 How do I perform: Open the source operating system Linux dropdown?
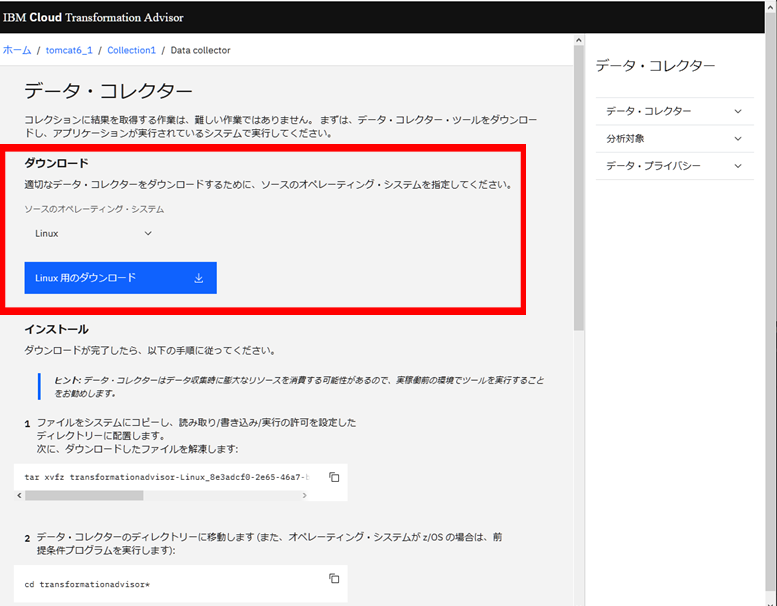pos(93,233)
